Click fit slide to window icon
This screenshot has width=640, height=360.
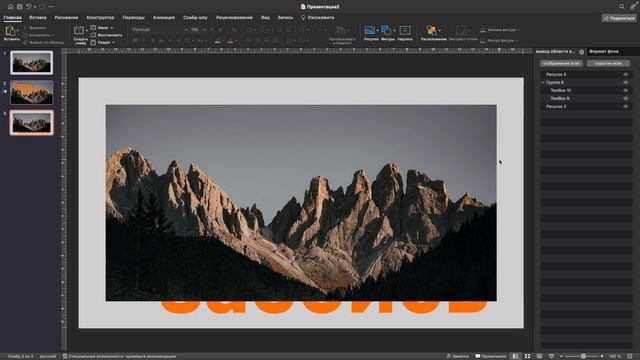[x=630, y=356]
